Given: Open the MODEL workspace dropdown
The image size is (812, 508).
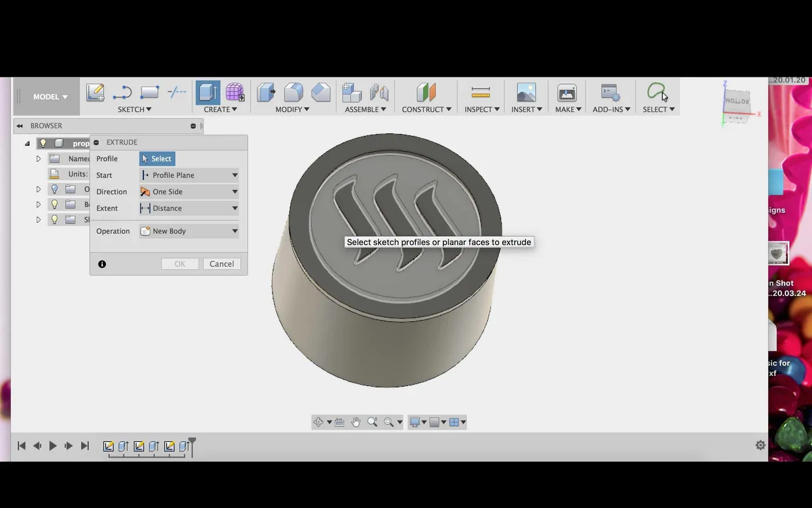Looking at the screenshot, I should 50,97.
